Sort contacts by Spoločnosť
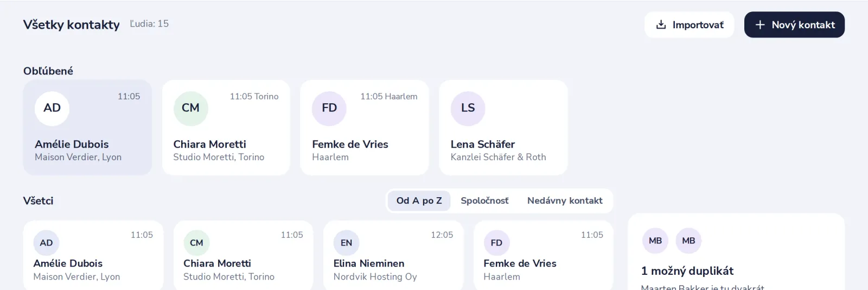868x290 pixels. point(484,200)
